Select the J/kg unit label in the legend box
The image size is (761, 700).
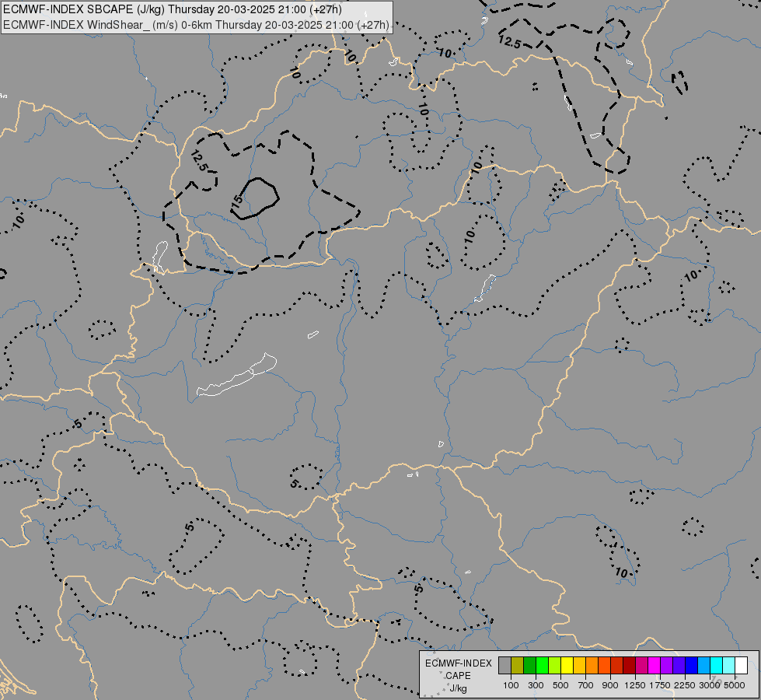[458, 688]
